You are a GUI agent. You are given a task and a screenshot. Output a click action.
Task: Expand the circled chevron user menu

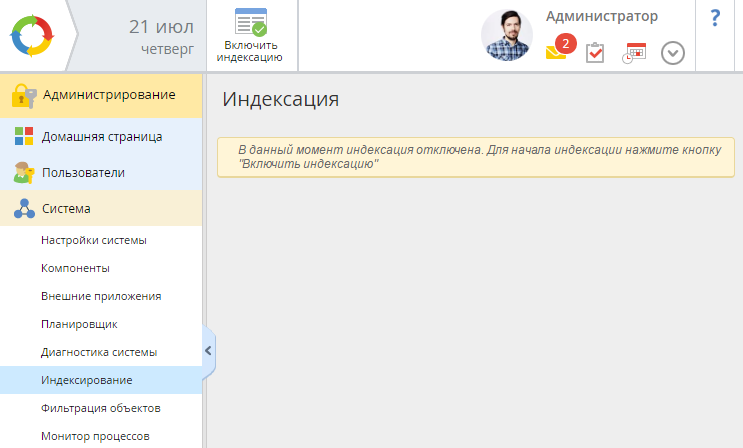click(673, 53)
